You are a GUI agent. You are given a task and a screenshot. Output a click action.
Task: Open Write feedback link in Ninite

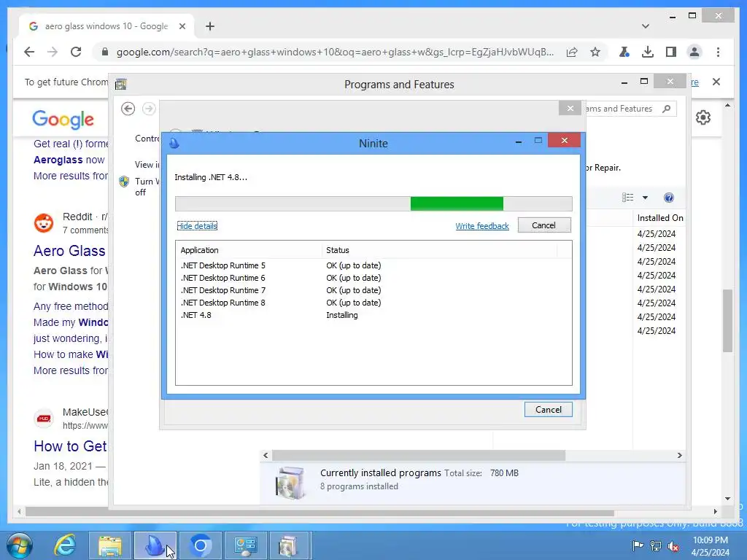tap(482, 226)
